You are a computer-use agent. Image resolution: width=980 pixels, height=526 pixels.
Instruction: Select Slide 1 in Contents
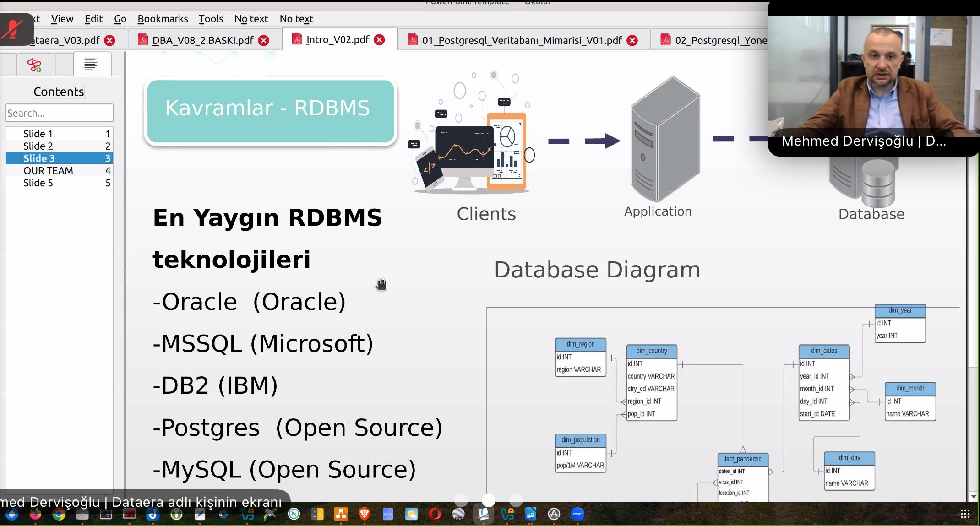tap(59, 134)
